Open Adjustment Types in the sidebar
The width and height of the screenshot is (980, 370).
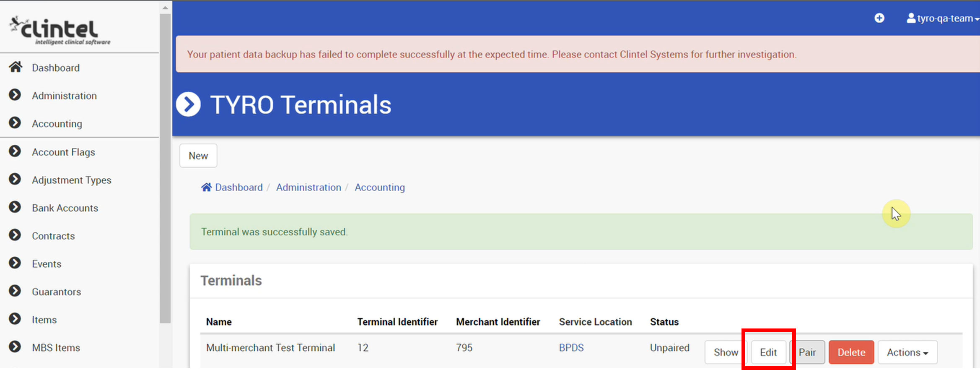coord(72,180)
